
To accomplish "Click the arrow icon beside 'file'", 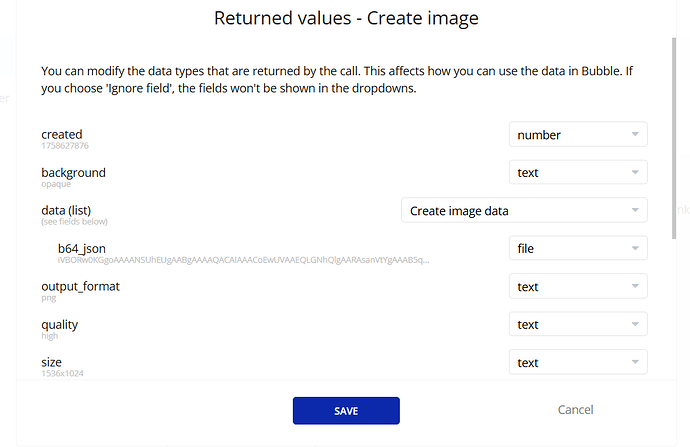I will 635,248.
